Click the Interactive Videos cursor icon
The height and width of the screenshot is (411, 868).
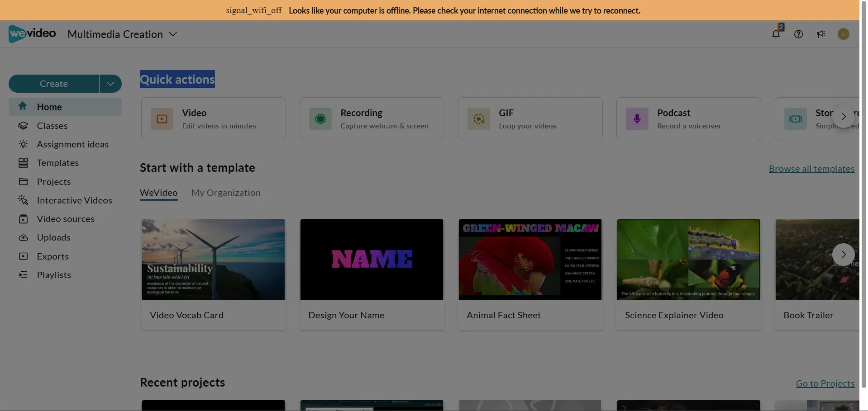pos(23,200)
